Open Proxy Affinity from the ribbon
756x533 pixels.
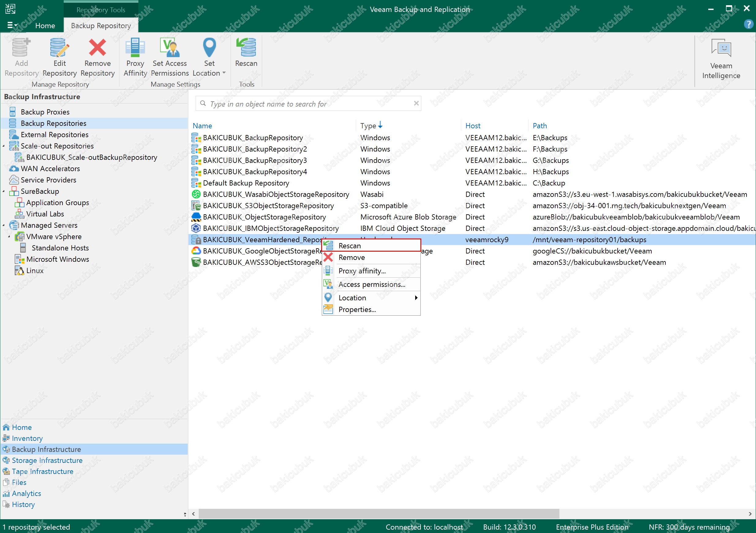135,57
